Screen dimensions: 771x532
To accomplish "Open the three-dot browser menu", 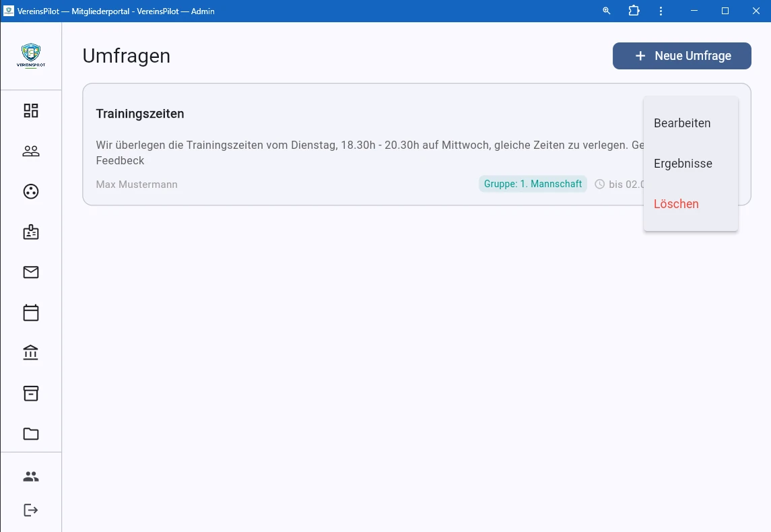I will [x=661, y=11].
